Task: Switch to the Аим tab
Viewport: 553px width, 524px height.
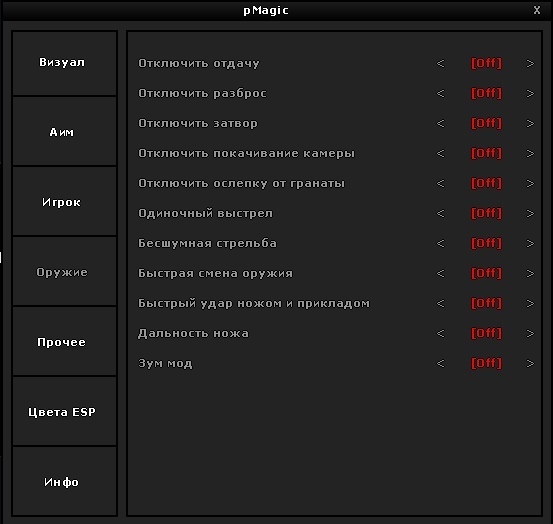Action: [x=65, y=131]
